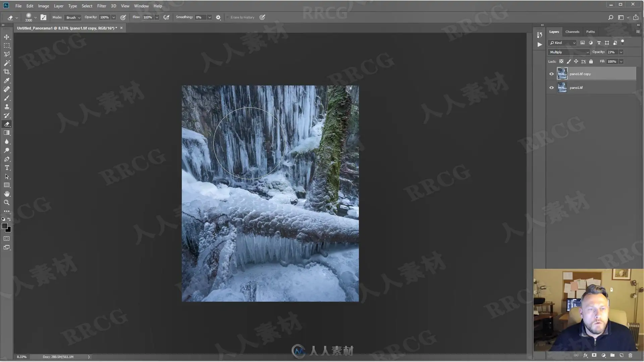644x362 pixels.
Task: Click the layer Opacity value 23%
Action: pyautogui.click(x=612, y=52)
